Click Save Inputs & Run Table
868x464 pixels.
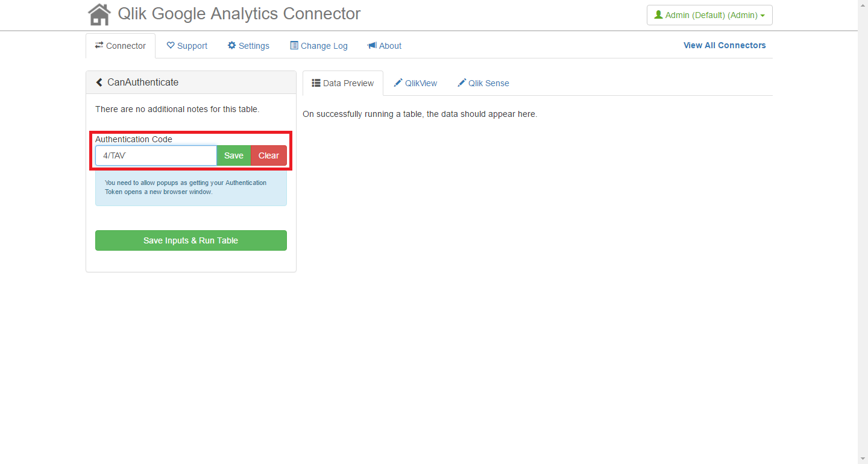(x=191, y=240)
